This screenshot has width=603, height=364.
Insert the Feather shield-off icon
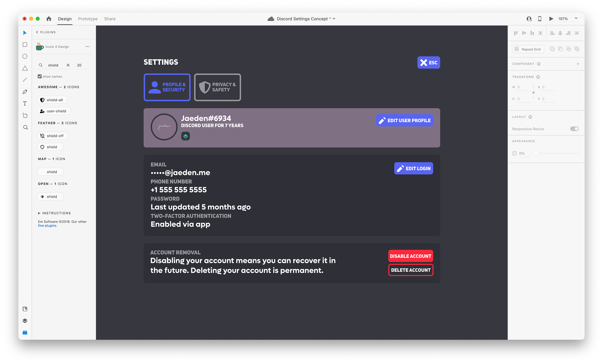point(52,136)
